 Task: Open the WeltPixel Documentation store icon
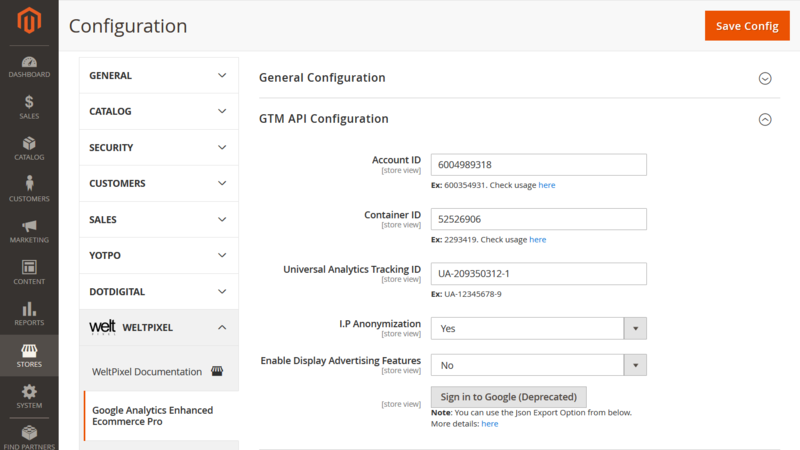coord(217,371)
